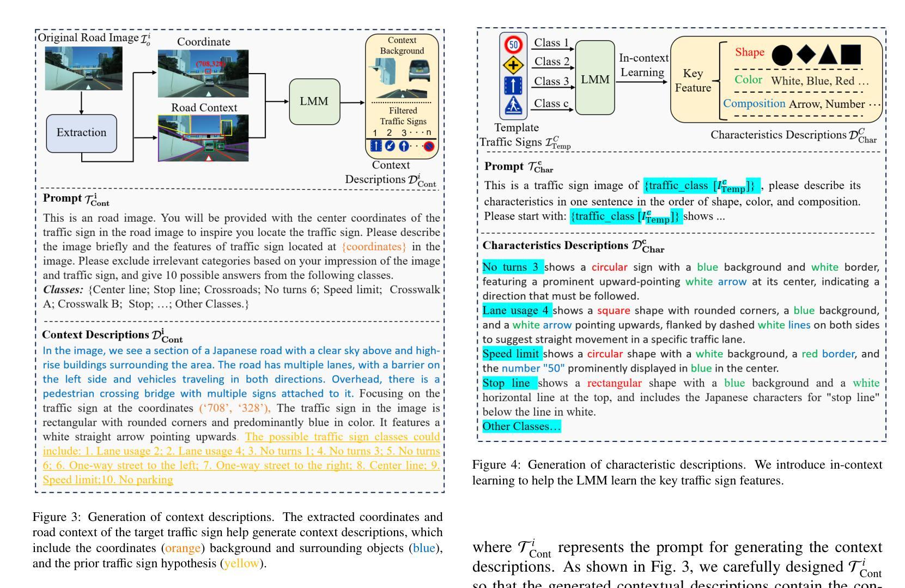Click the red word 'square'
This screenshot has width=905, height=588.
[614, 311]
